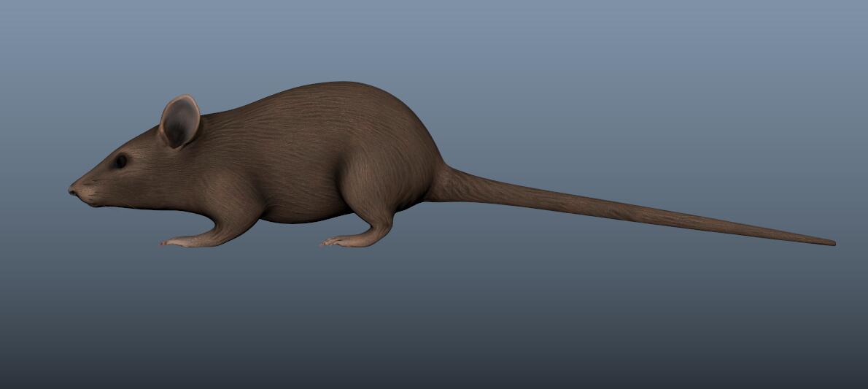Click the base of the rat's tail
This screenshot has height=389, width=868.
pos(446,184)
